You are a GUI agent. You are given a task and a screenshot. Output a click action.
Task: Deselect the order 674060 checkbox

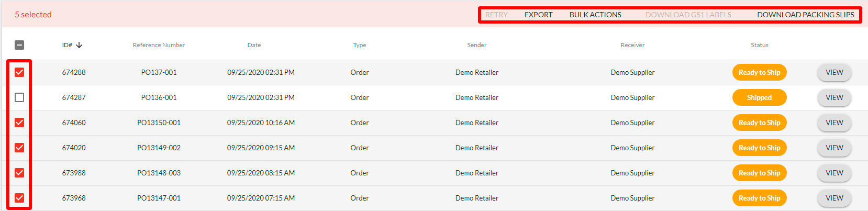click(19, 123)
